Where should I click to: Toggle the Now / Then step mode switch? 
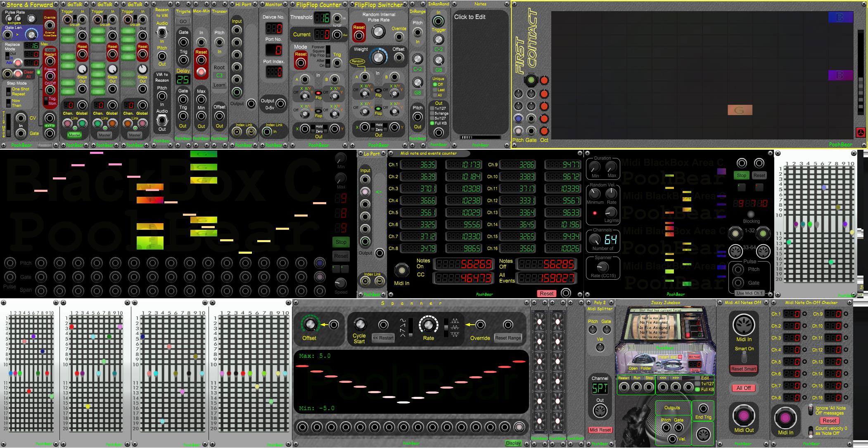point(8,103)
